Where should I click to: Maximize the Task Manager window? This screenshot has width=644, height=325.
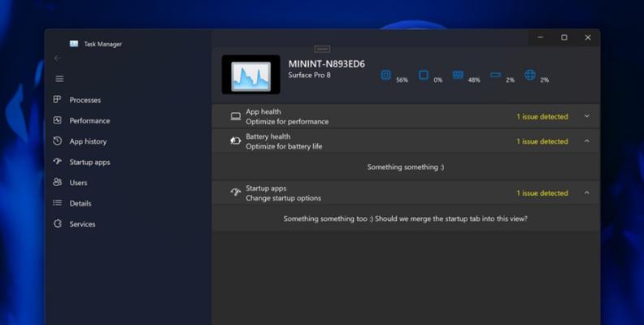pyautogui.click(x=564, y=37)
